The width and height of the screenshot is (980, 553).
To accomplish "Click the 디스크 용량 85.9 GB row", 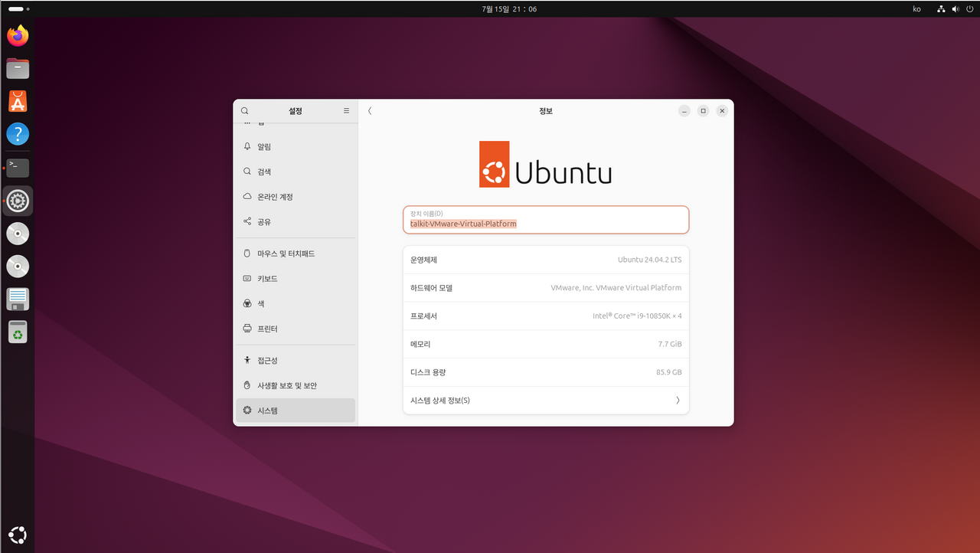I will 546,372.
